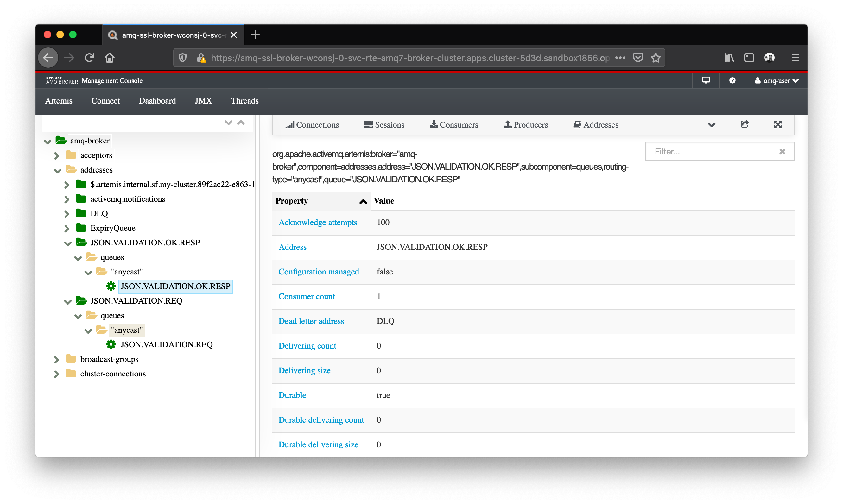Open the Producers sub-tab

point(525,125)
